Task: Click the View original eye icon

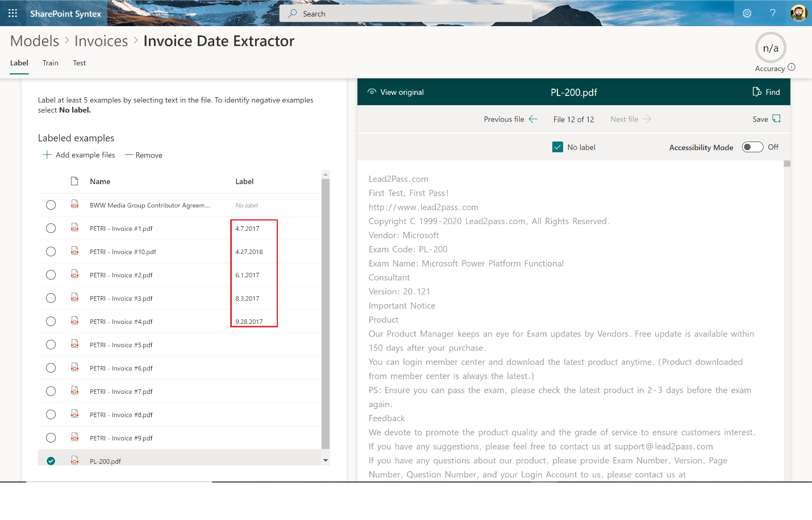Action: (372, 92)
